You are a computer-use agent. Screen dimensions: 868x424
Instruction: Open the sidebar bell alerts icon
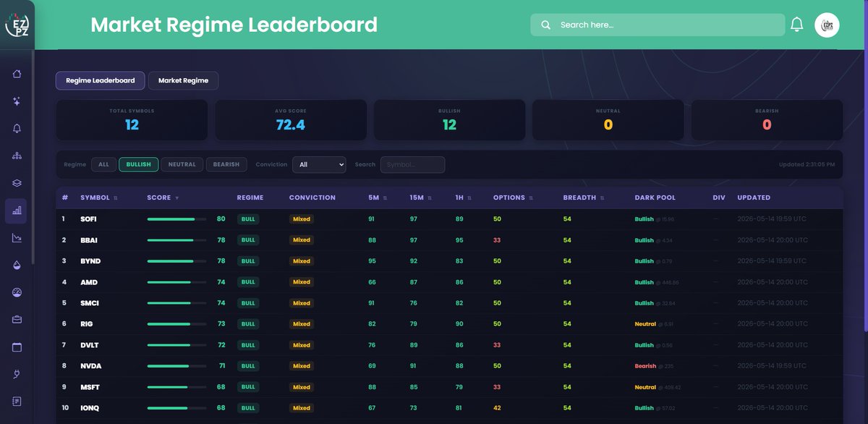[x=17, y=129]
